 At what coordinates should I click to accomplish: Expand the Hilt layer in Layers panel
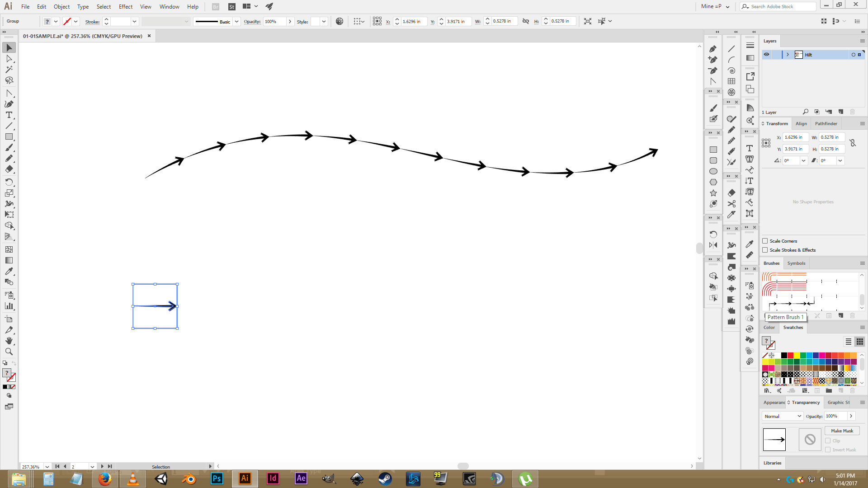[788, 55]
